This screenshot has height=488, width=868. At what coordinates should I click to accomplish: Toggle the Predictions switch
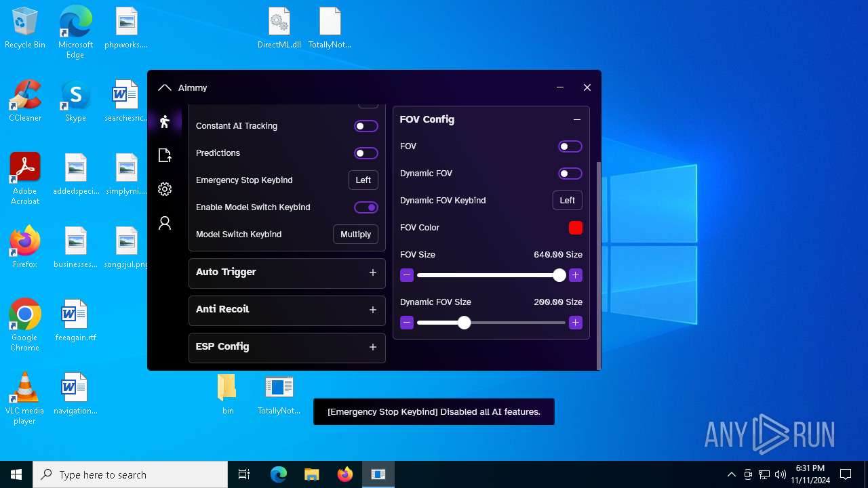(x=366, y=153)
